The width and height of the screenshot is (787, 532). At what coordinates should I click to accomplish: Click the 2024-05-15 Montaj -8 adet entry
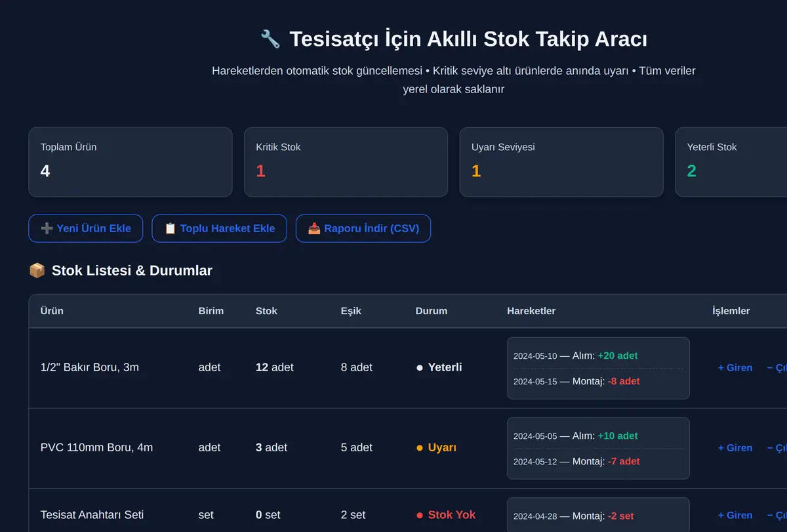point(576,381)
